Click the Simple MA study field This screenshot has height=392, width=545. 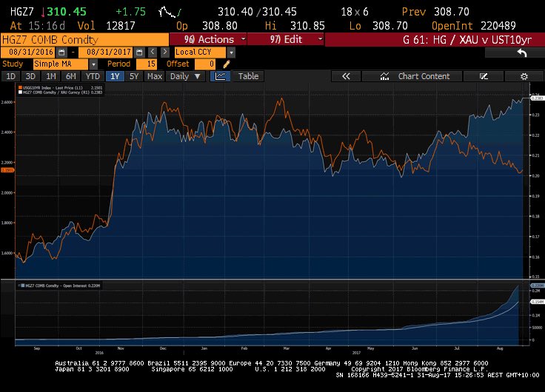61,64
